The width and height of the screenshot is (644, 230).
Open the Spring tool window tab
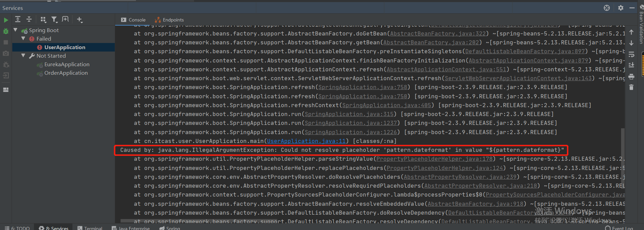click(x=170, y=228)
